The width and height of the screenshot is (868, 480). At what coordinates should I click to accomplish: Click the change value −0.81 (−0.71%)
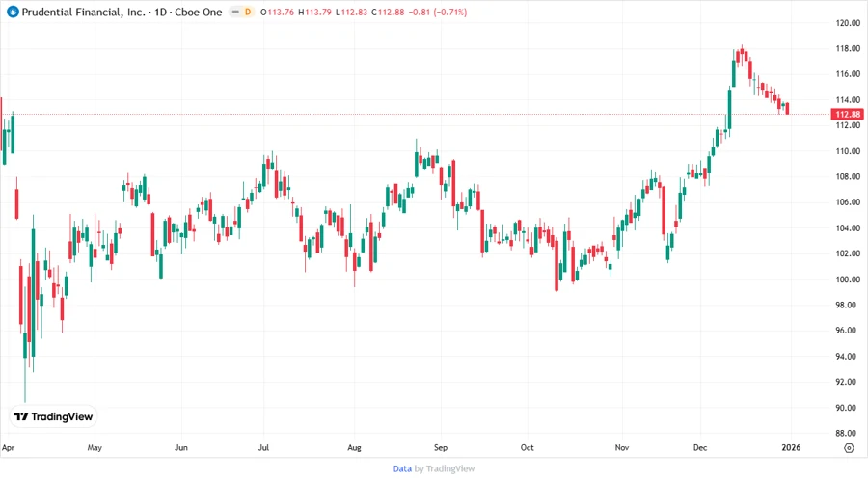[x=437, y=13]
